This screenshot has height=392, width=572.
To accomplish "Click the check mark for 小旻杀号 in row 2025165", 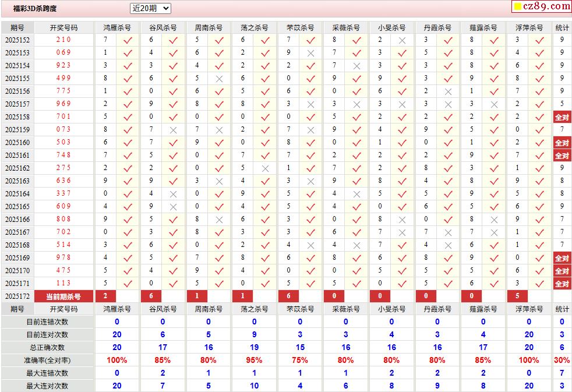I will pos(402,207).
